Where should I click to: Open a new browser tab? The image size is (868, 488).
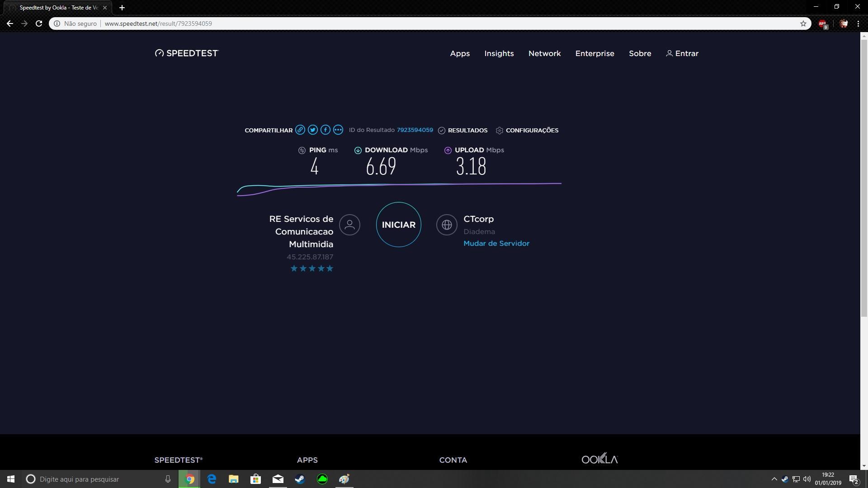coord(122,8)
